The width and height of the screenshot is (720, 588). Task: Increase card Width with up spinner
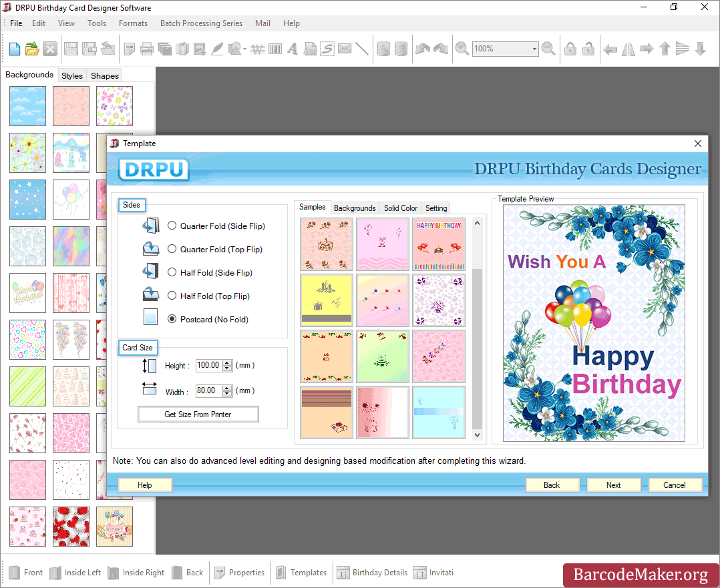(227, 388)
